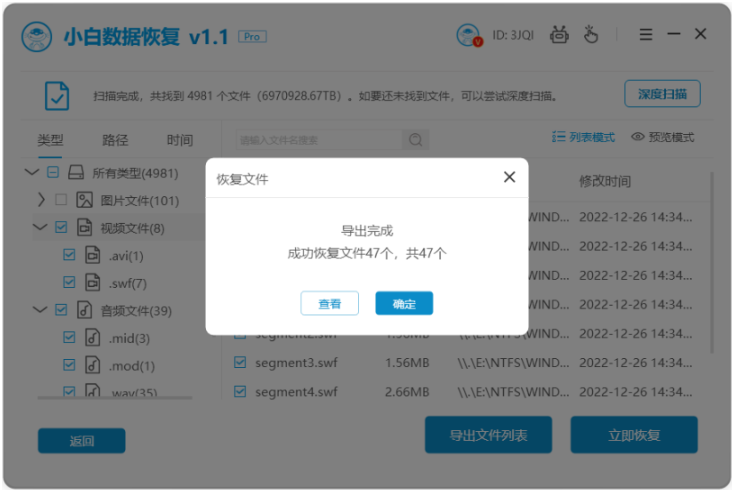This screenshot has height=494, width=733.
Task: Collapse the 音频文件(39) tree node
Action: (40, 310)
